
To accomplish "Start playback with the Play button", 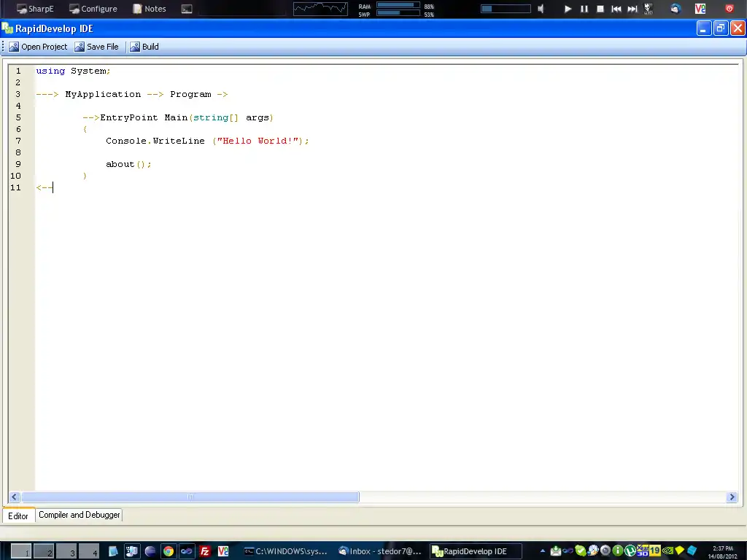I will (x=568, y=9).
